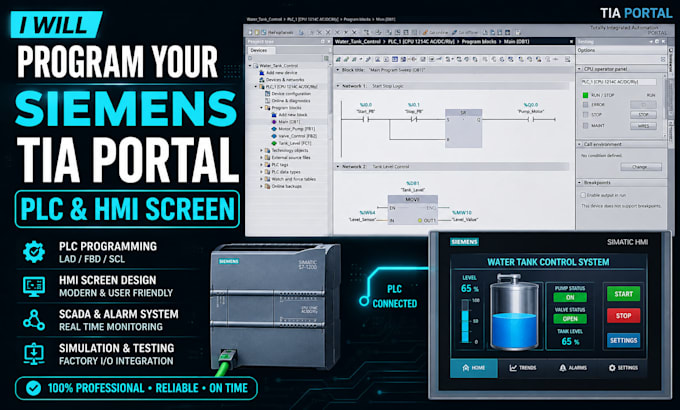The height and width of the screenshot is (410, 680).
Task: Expand the PLC tags folder
Action: (262, 164)
